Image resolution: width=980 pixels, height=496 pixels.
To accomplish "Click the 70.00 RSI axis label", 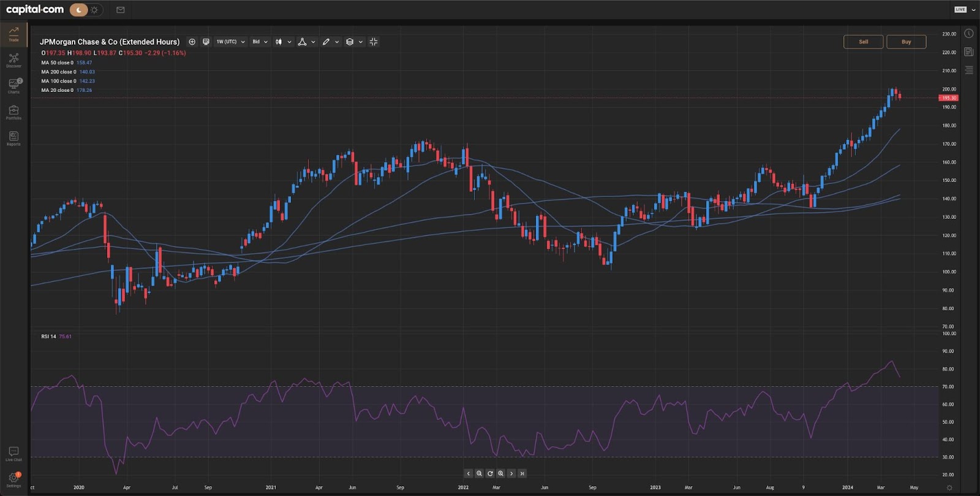I will point(949,387).
